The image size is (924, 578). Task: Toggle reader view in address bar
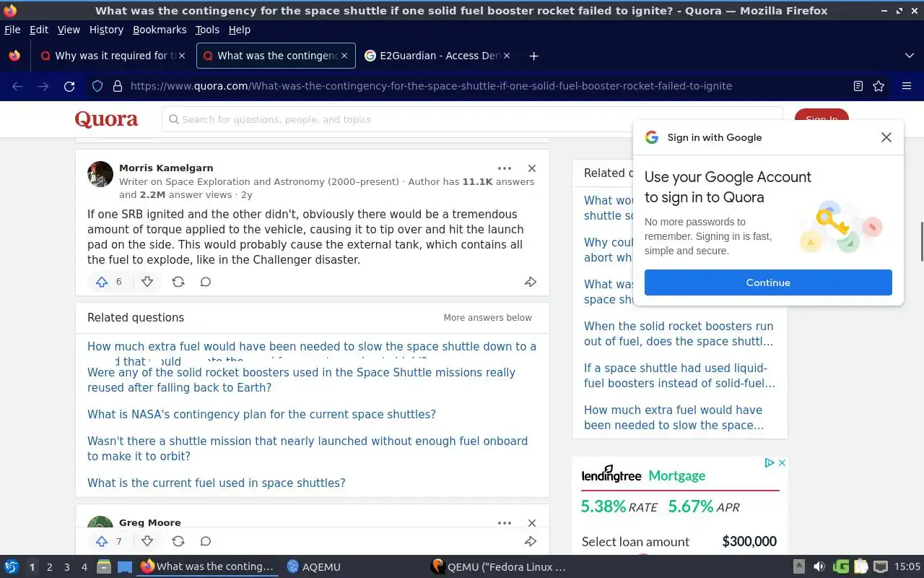pos(858,86)
